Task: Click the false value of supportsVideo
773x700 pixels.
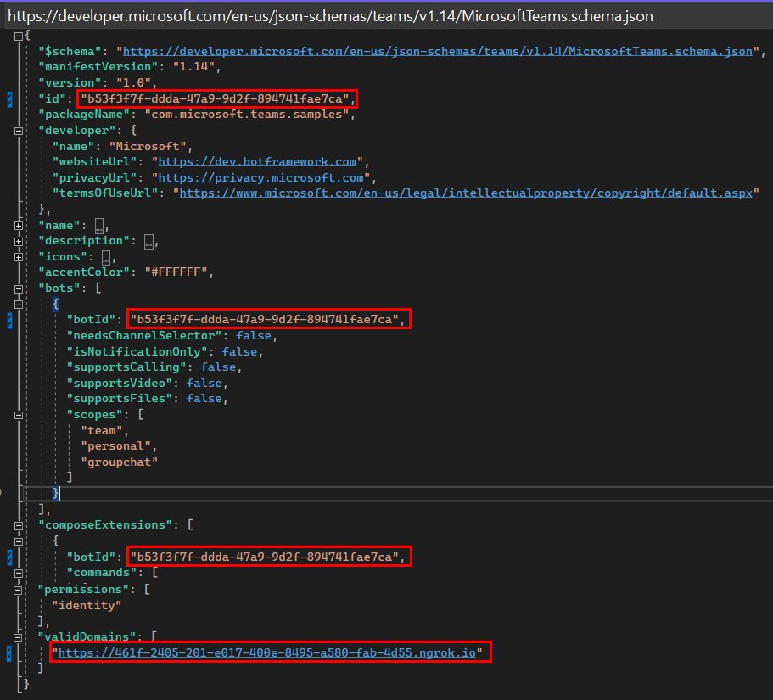Action: coord(204,383)
